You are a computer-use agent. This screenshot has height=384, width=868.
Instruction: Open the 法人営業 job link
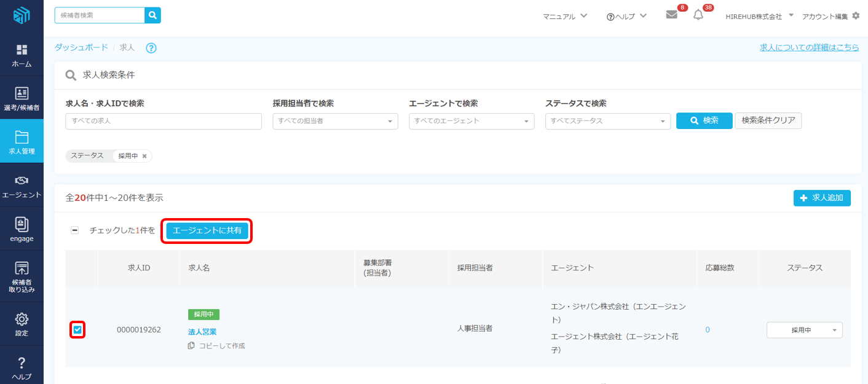[x=202, y=332]
